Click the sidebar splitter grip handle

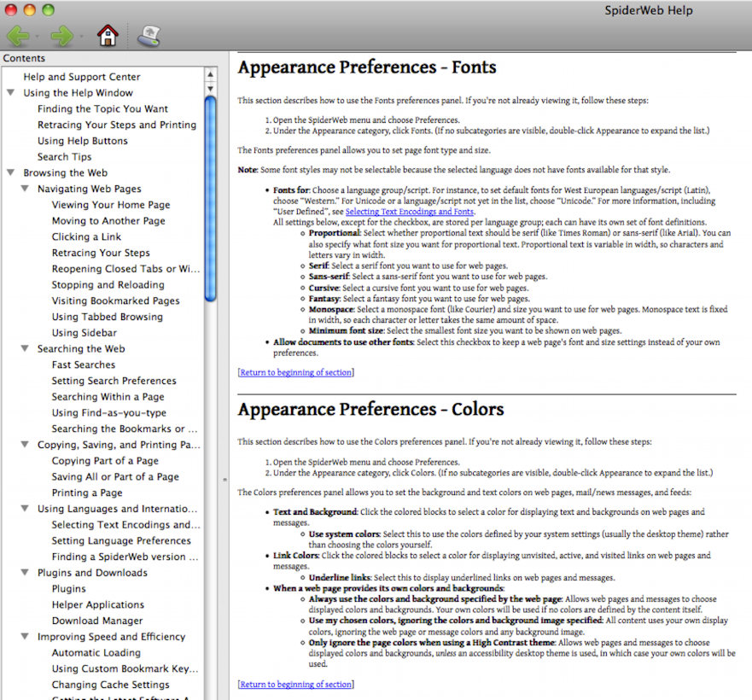point(224,479)
